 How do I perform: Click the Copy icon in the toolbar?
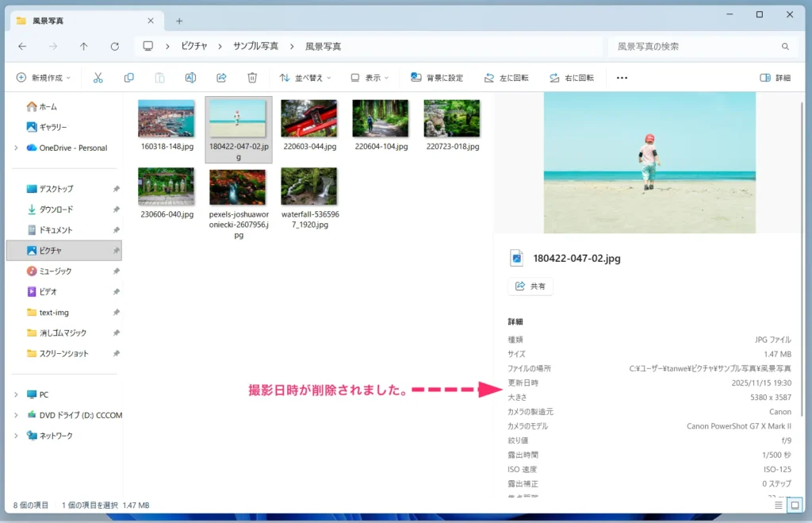[x=128, y=77]
